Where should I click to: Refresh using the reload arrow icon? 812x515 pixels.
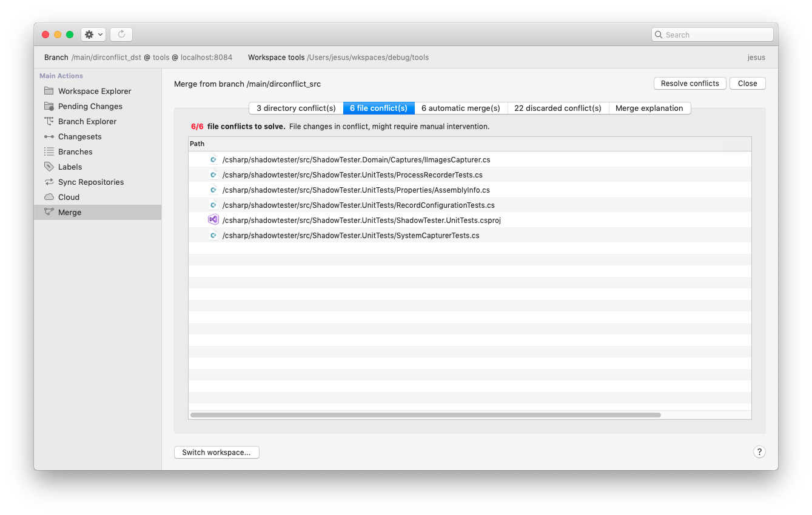[121, 34]
